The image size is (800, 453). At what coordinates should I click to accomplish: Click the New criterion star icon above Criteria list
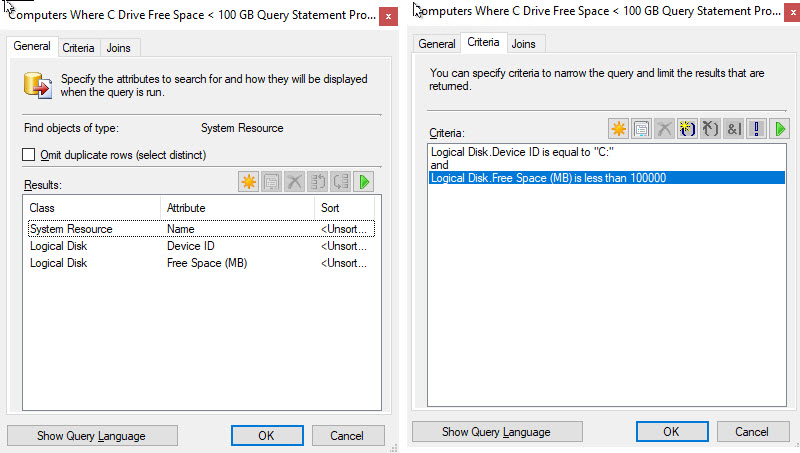[619, 129]
